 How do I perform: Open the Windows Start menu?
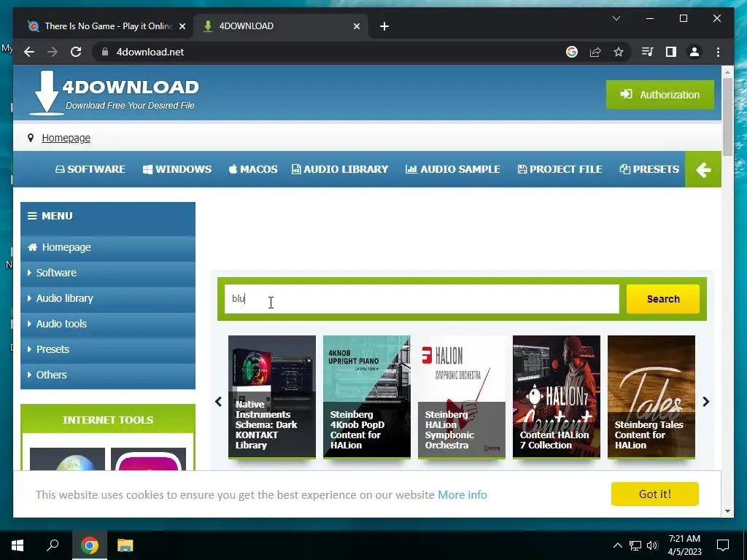click(x=18, y=545)
